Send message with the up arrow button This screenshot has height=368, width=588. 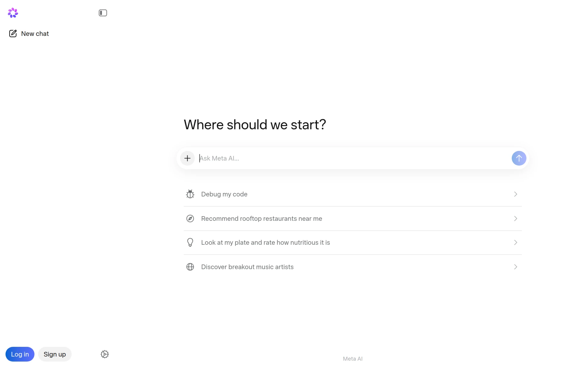[519, 158]
